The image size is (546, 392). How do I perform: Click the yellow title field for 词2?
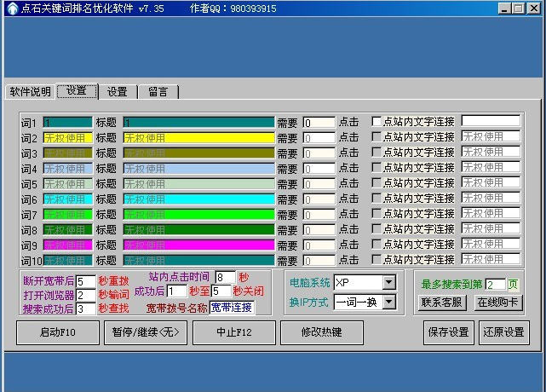[x=198, y=137]
